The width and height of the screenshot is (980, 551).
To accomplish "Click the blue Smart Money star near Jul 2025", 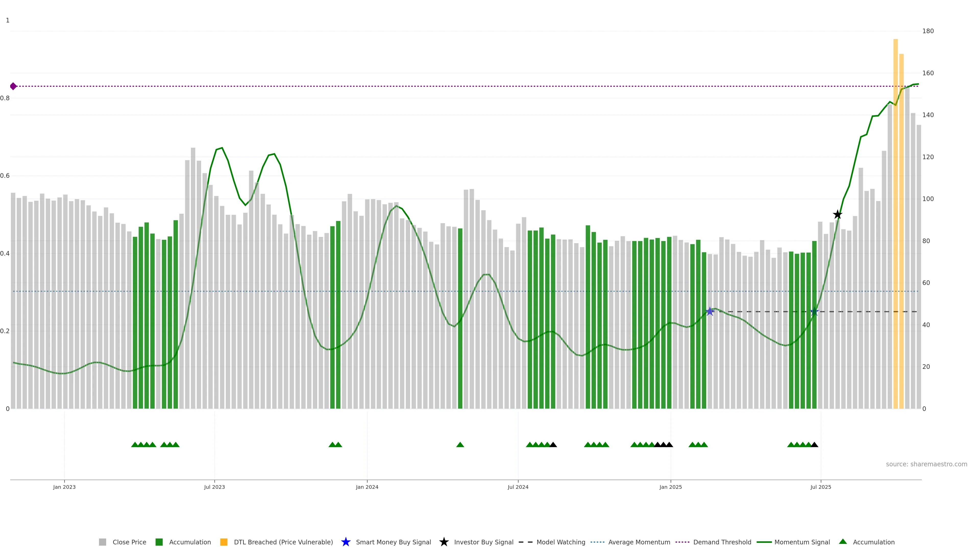I will [x=815, y=311].
